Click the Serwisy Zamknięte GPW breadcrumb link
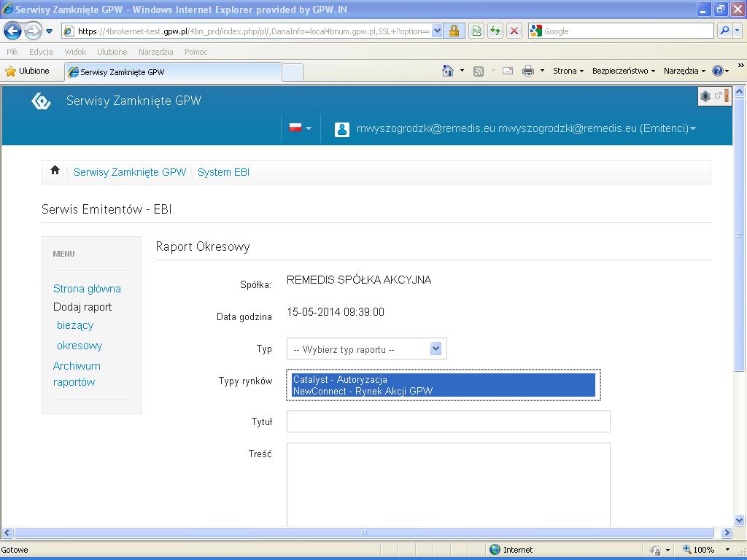Screen dimensions: 747x560 pos(130,172)
